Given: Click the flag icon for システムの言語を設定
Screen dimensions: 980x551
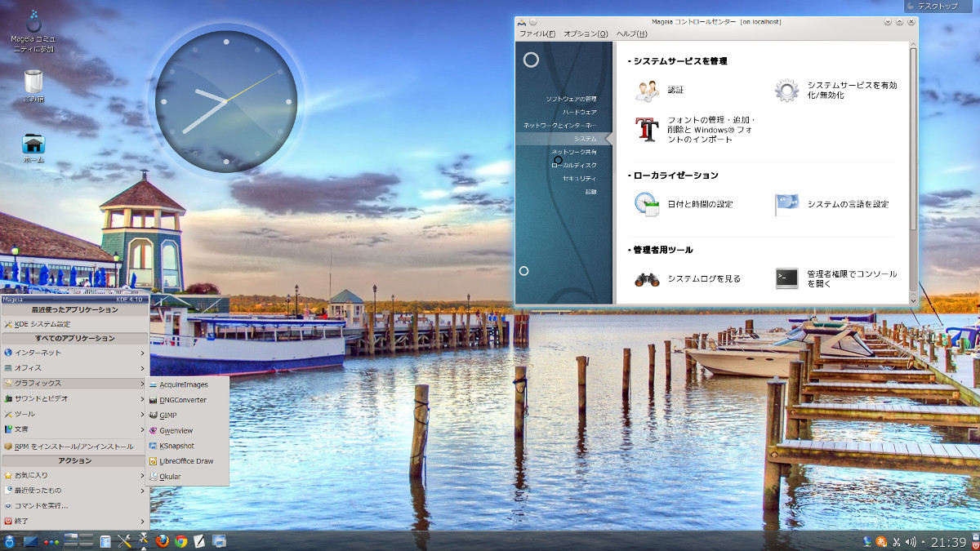Looking at the screenshot, I should [786, 204].
